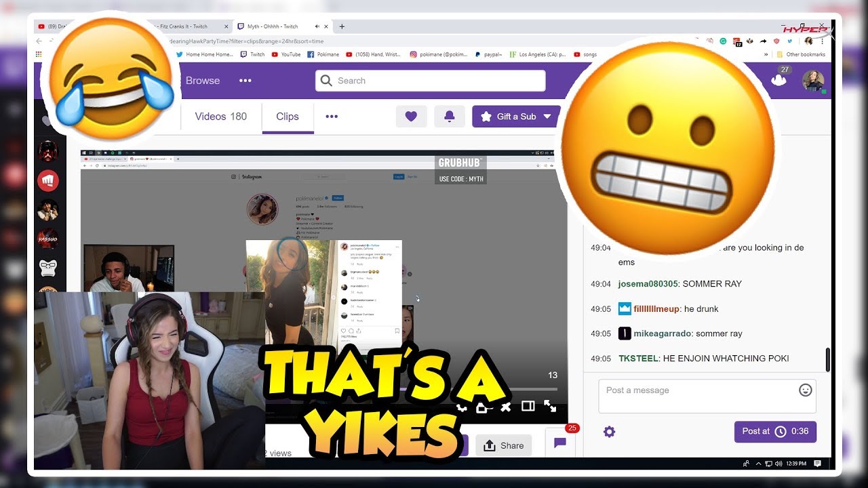Click username TKSTEEL in chat
Screen dimensions: 868x488
coord(638,359)
